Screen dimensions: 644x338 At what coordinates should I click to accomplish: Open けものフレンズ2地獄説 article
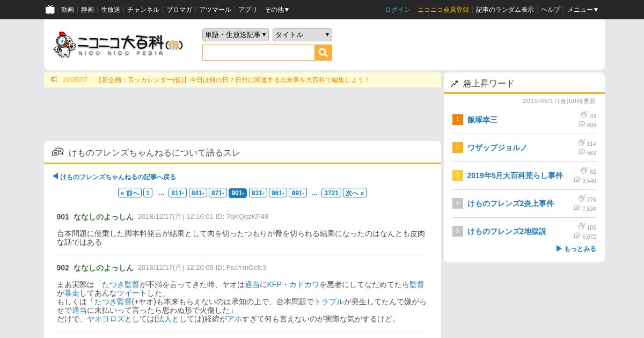coord(507,231)
